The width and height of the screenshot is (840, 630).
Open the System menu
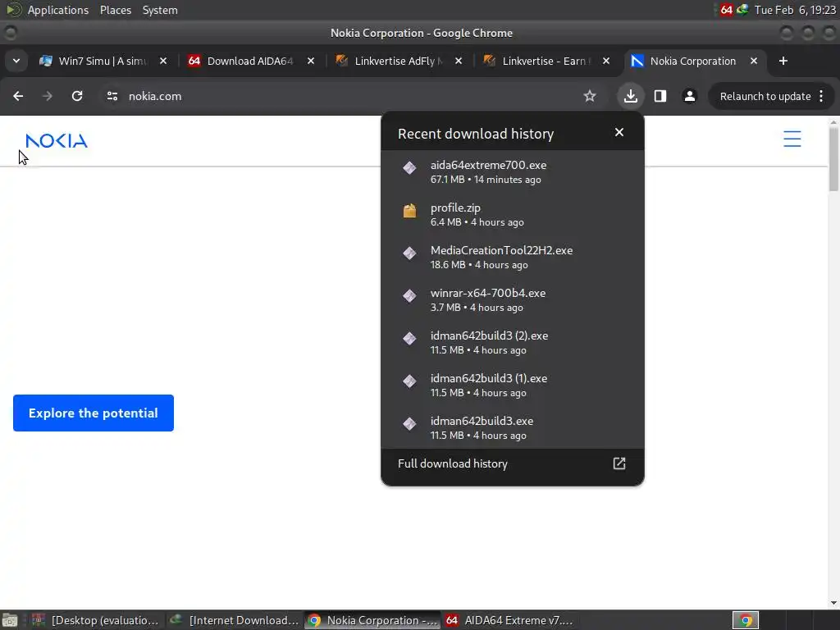click(x=160, y=10)
